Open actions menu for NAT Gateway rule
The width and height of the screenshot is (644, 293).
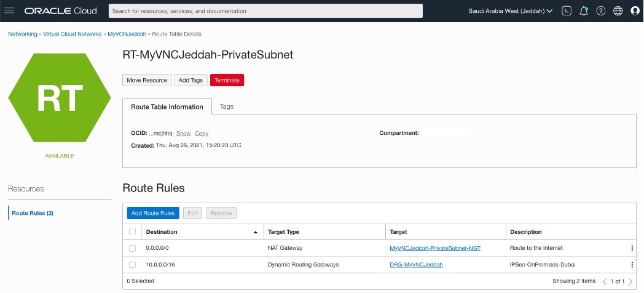631,248
